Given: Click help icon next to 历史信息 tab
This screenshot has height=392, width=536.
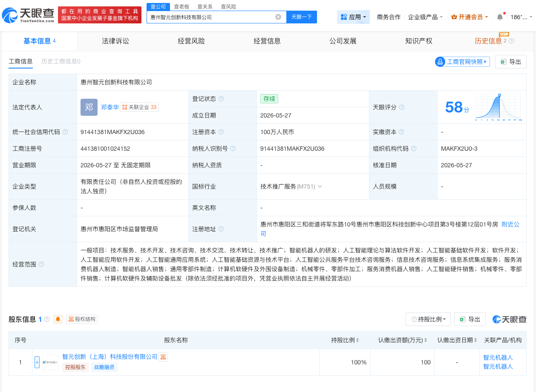Looking at the screenshot, I should pyautogui.click(x=512, y=41).
